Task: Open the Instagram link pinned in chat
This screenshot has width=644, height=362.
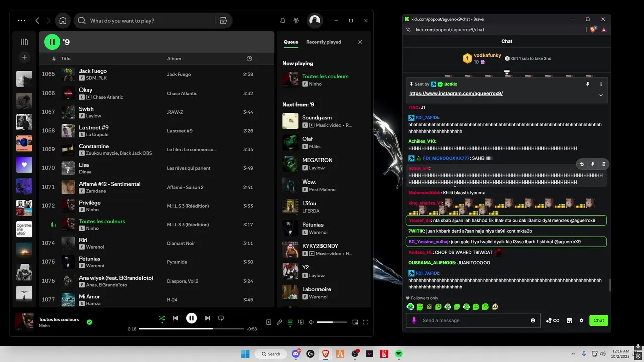Action: coord(456,94)
